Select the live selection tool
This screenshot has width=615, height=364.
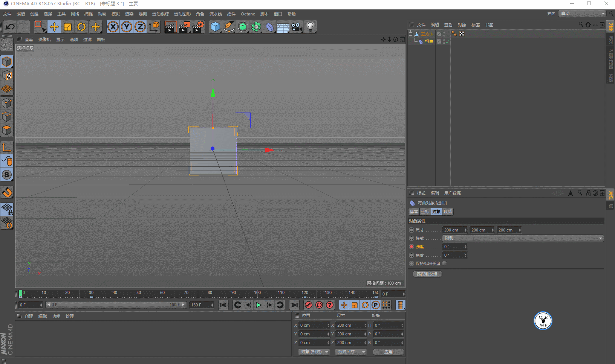[40, 27]
